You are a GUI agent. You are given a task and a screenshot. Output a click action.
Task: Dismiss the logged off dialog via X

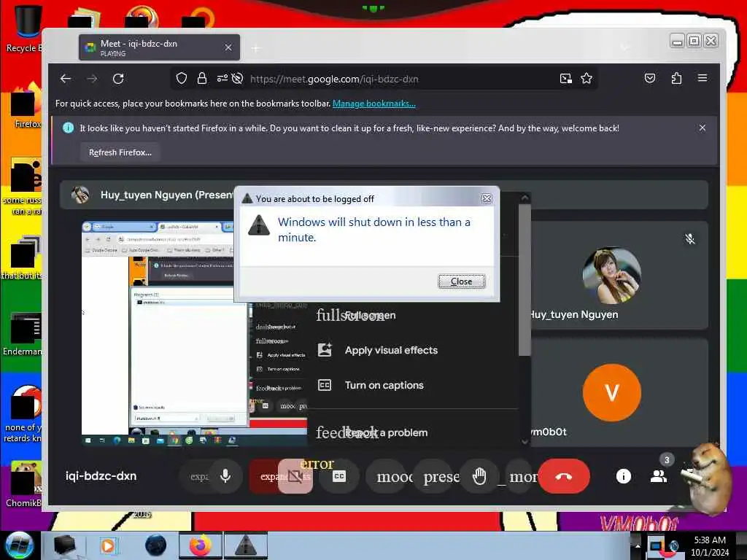coord(486,198)
